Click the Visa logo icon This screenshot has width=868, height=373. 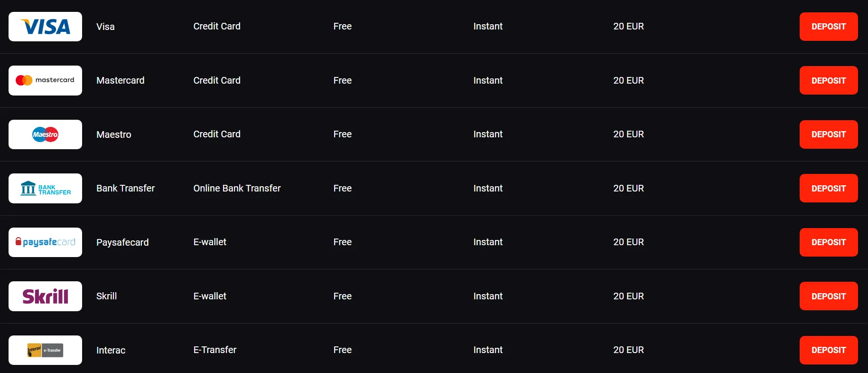[45, 27]
